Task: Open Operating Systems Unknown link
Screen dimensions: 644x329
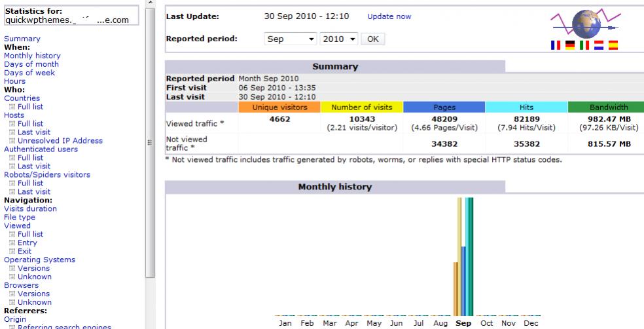Action: (x=35, y=277)
